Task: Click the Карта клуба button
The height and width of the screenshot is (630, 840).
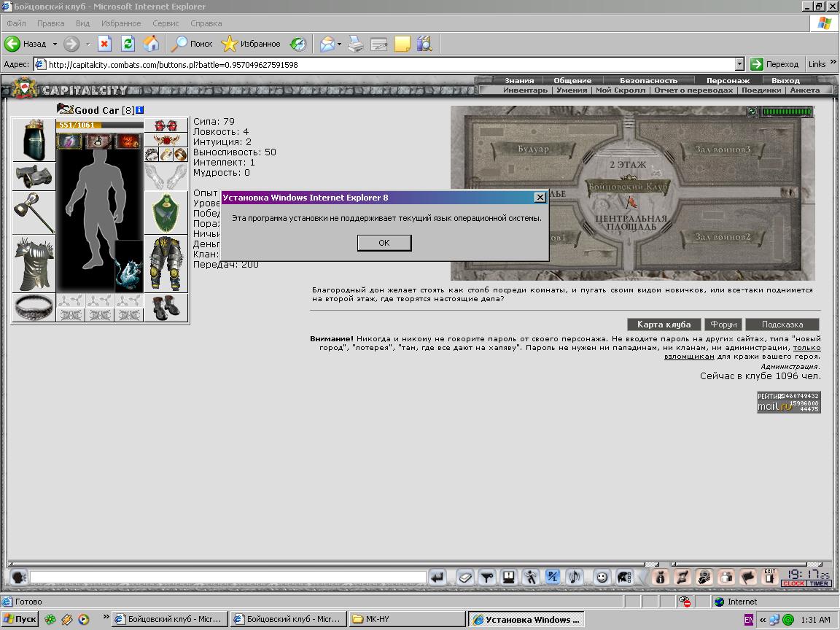Action: [664, 324]
